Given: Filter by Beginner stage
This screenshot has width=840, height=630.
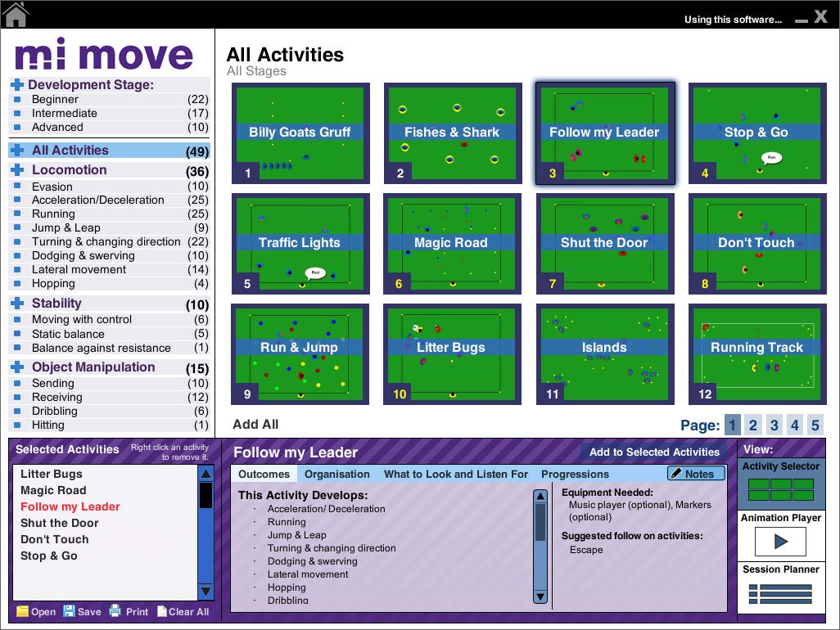Looking at the screenshot, I should point(55,100).
